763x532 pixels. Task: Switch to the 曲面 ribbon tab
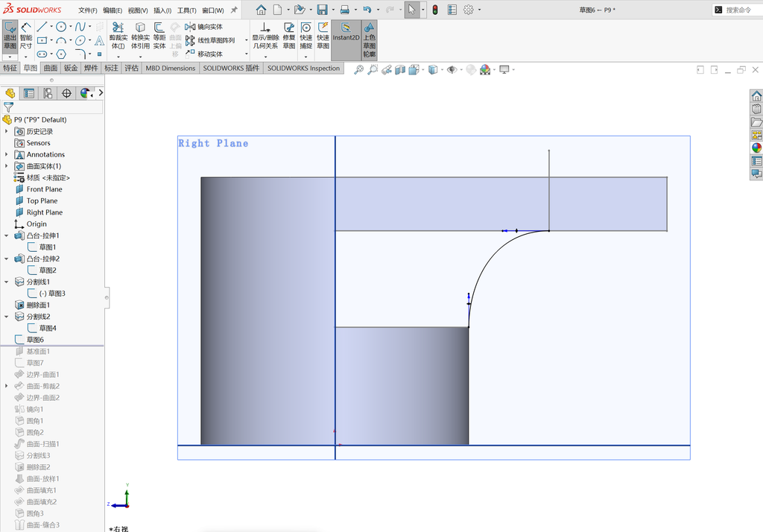coord(51,68)
